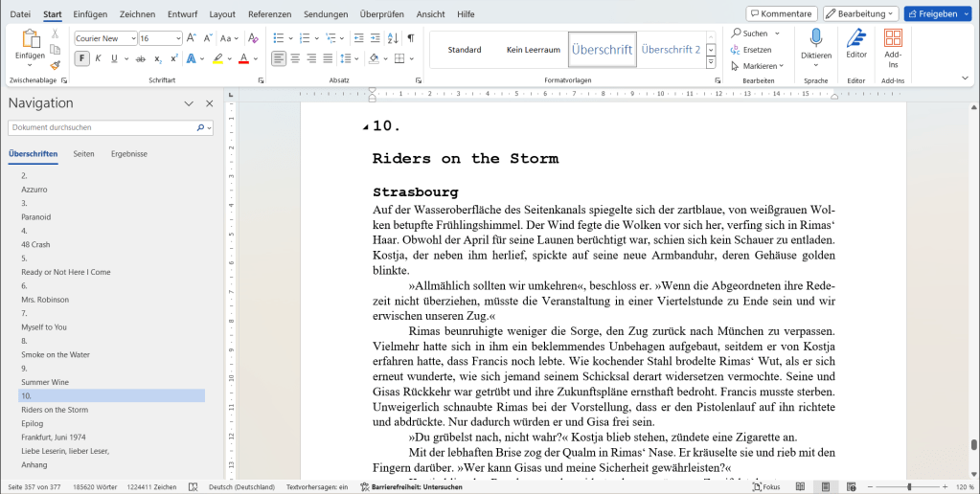Click the Kommentare button

[x=782, y=14]
